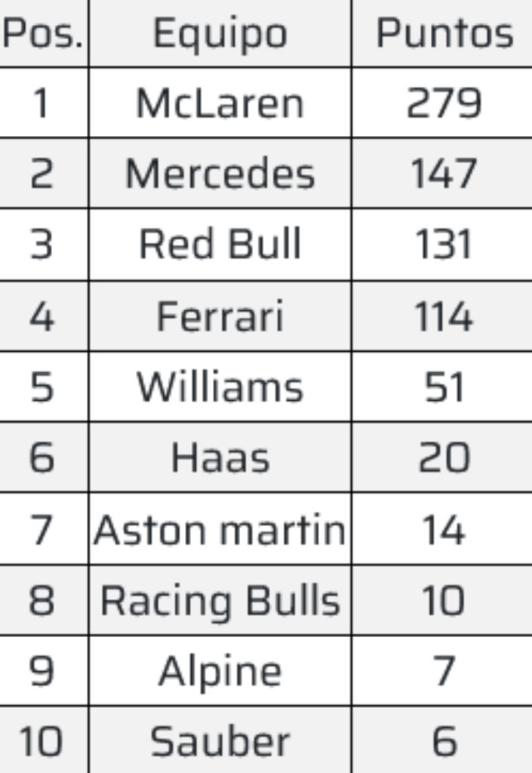The height and width of the screenshot is (773, 532).
Task: Select the Haas team cell
Action: [220, 458]
